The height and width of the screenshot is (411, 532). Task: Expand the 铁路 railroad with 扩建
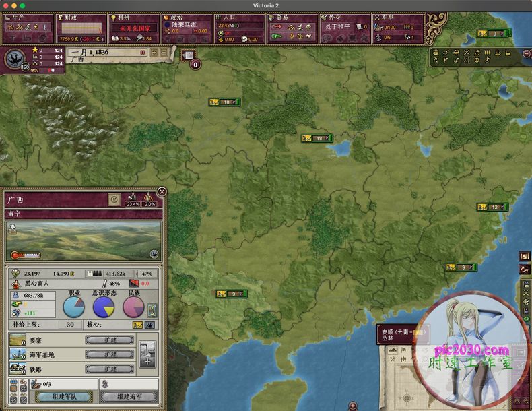tap(110, 369)
